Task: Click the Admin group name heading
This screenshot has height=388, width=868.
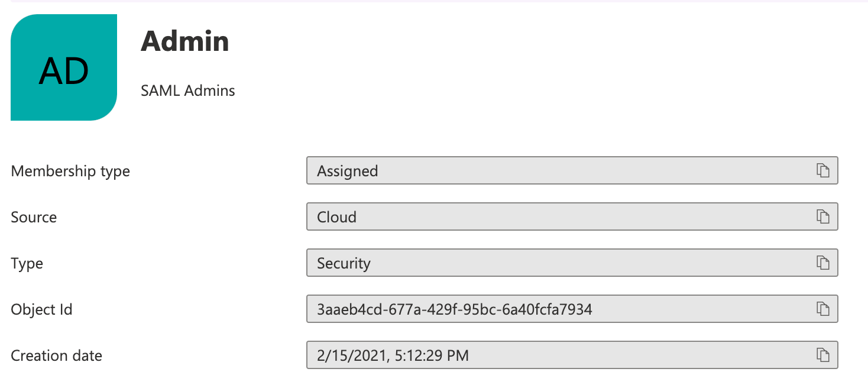Action: click(x=184, y=41)
